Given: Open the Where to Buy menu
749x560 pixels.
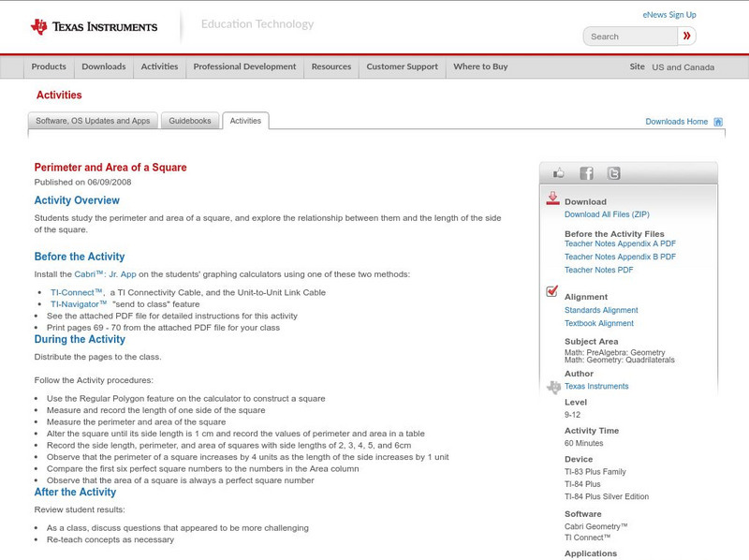Looking at the screenshot, I should click(x=480, y=66).
